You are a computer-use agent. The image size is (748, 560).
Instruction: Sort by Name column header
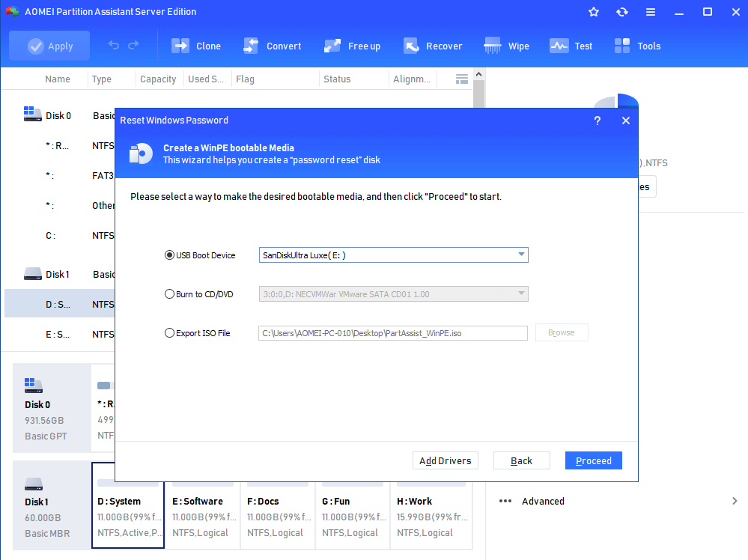(58, 79)
